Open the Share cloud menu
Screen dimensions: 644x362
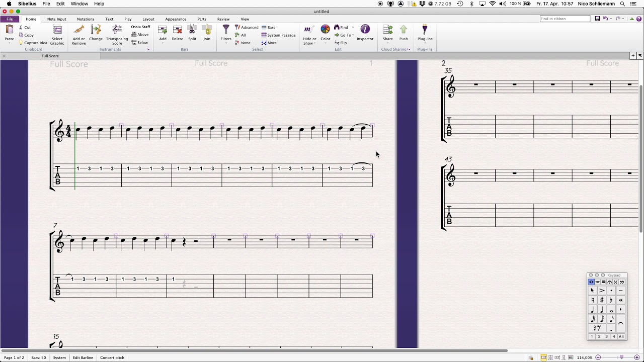(x=387, y=34)
